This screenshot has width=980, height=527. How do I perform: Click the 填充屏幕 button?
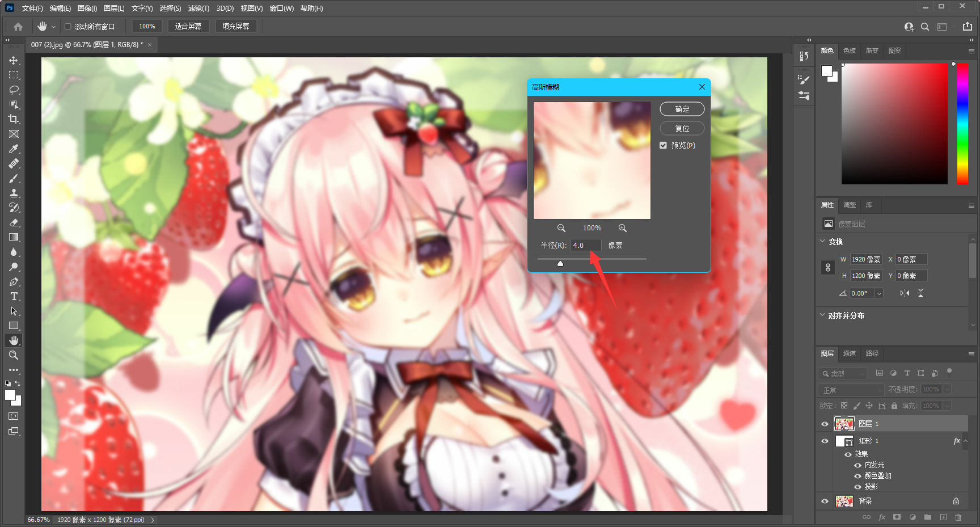(236, 26)
